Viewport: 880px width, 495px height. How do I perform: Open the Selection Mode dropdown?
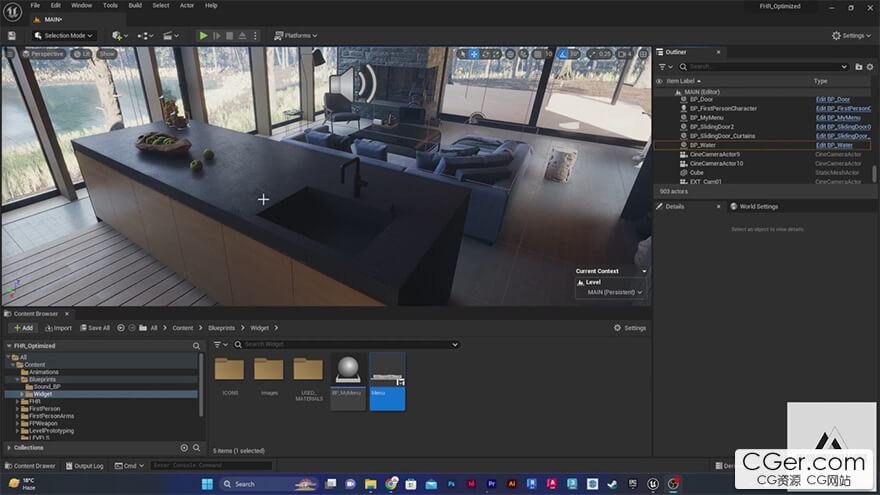[x=63, y=35]
